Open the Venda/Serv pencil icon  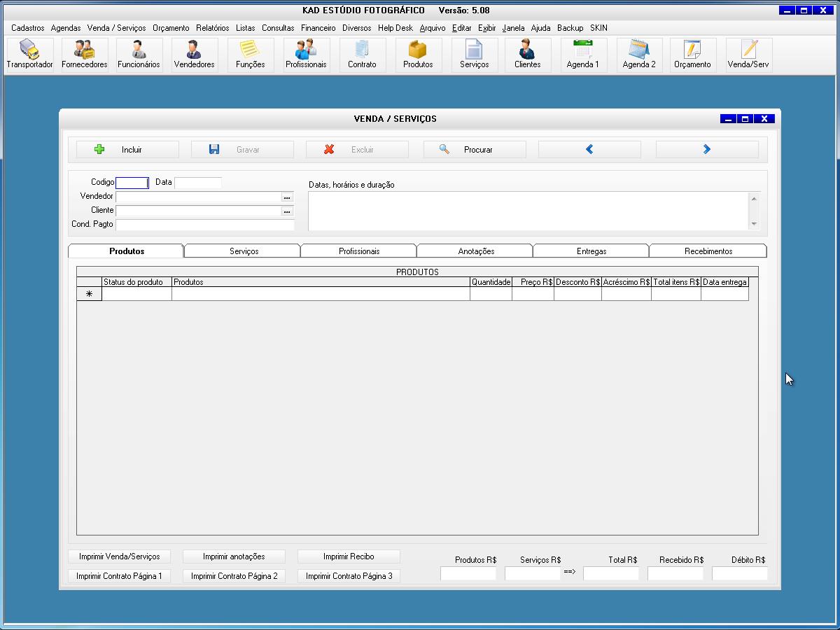(749, 55)
